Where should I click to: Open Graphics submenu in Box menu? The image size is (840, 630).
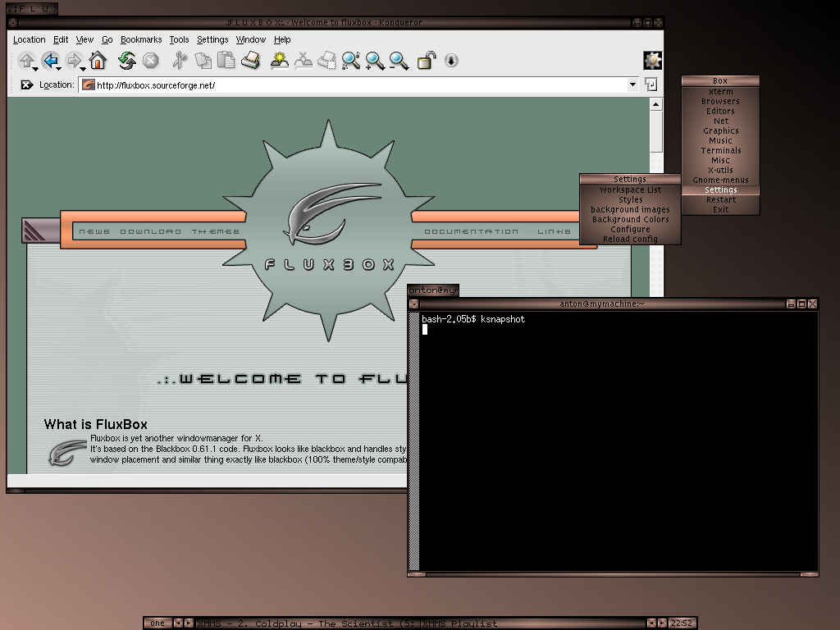pos(720,130)
